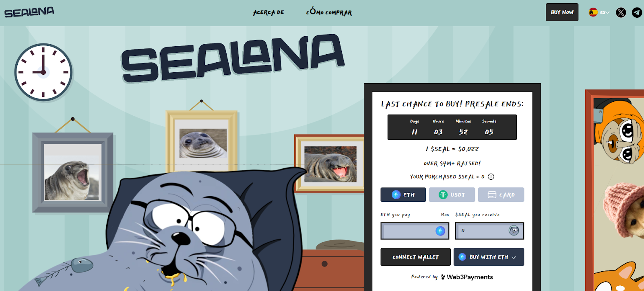The height and width of the screenshot is (291, 644).
Task: Click the ETH you pay input field
Action: coord(415,231)
